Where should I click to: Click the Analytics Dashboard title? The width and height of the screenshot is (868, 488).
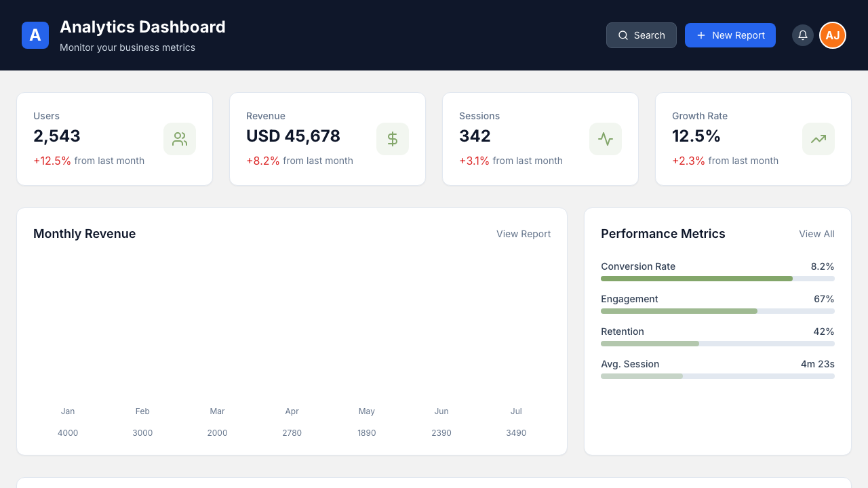click(142, 27)
